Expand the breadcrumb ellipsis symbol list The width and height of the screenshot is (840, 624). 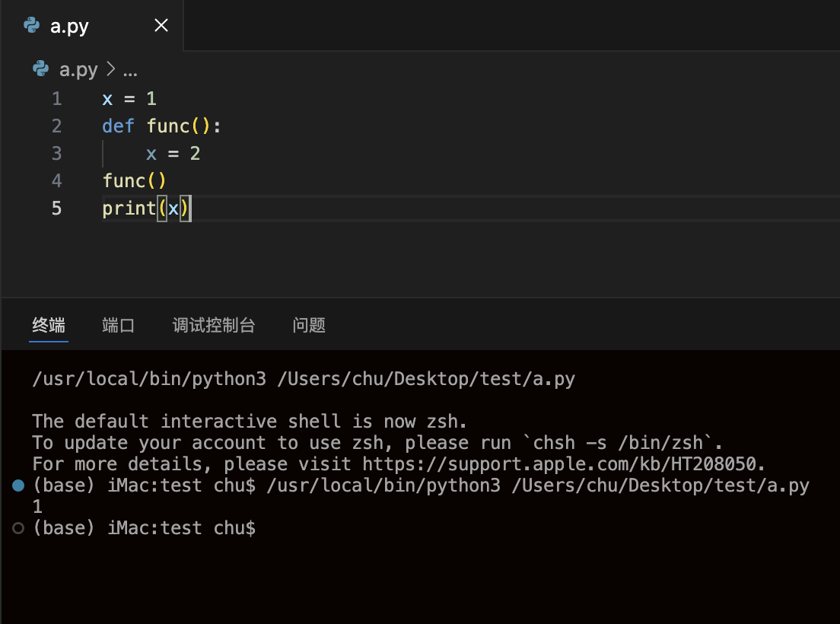pos(130,70)
